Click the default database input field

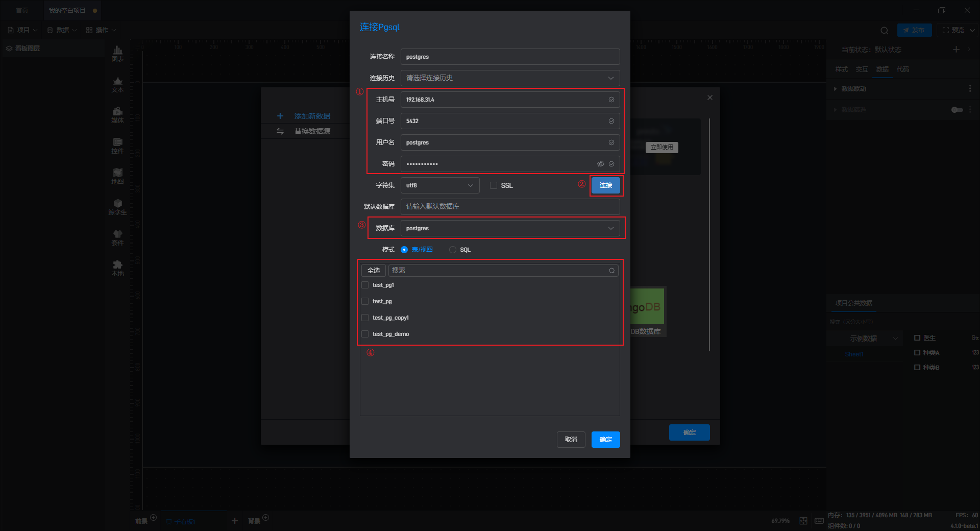[510, 207]
